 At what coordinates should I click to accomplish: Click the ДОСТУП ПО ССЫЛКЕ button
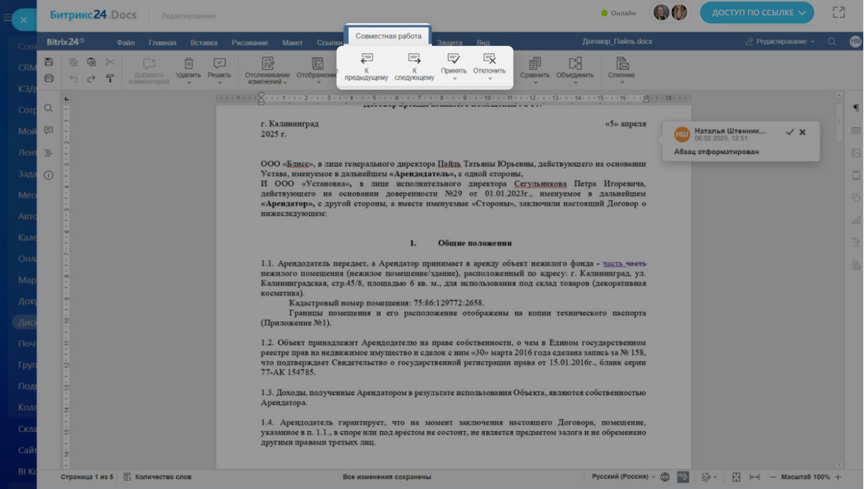757,13
